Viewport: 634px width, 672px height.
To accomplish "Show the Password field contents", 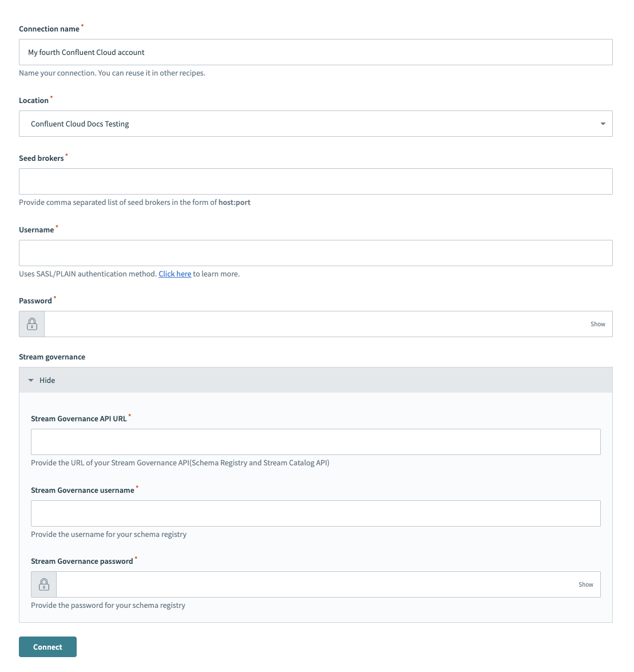I will tap(597, 323).
